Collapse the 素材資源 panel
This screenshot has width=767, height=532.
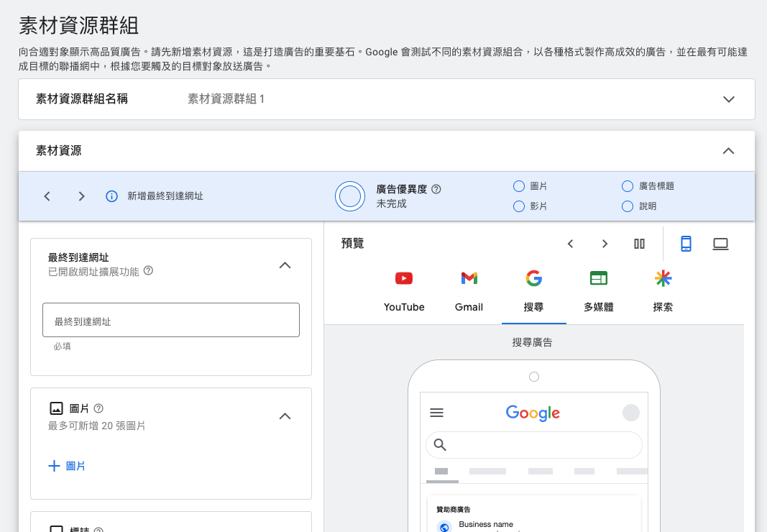[728, 151]
